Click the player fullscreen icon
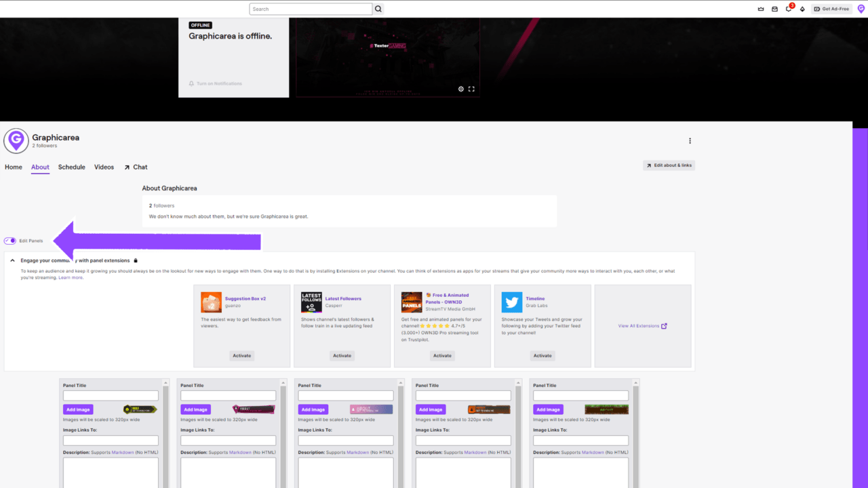Screen dimensions: 868x488 tap(471, 89)
